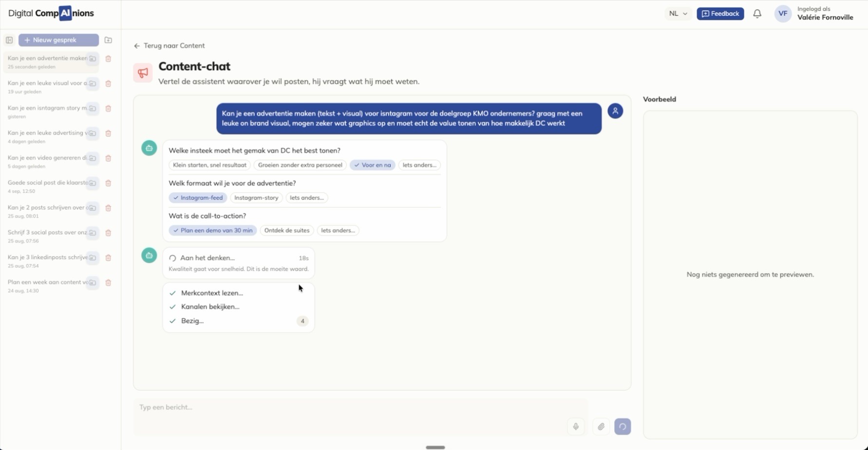Collapse the sidebar with the panel icon
The width and height of the screenshot is (868, 450).
9,40
